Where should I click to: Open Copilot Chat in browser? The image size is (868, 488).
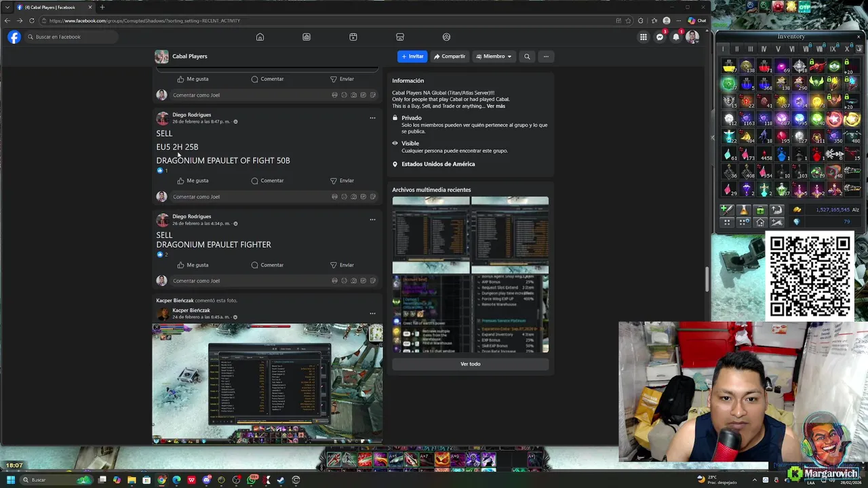click(x=697, y=20)
